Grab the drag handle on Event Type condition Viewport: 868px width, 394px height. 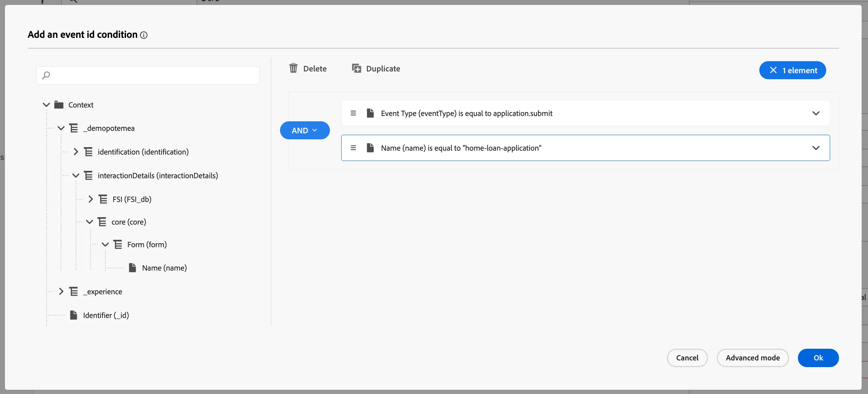click(x=353, y=113)
